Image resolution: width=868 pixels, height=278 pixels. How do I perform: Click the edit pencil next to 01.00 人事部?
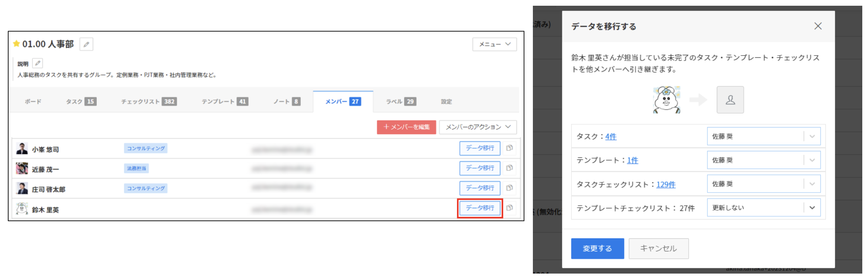coord(86,44)
